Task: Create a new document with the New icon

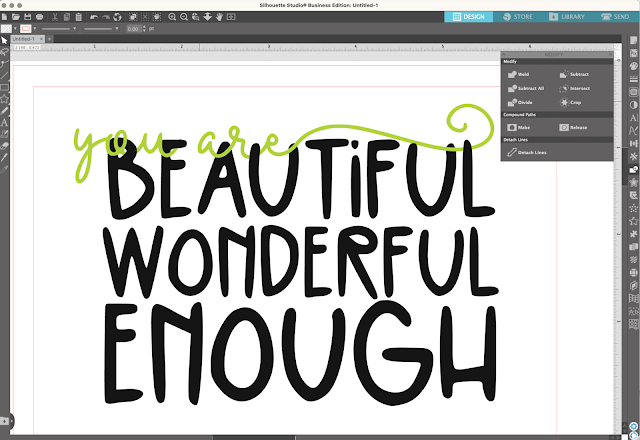Action: tap(4, 17)
